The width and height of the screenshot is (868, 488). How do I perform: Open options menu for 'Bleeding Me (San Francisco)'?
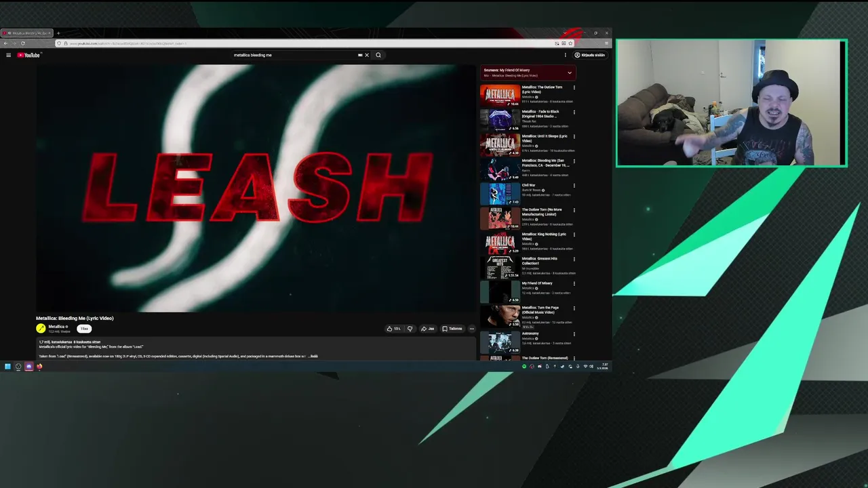(574, 161)
